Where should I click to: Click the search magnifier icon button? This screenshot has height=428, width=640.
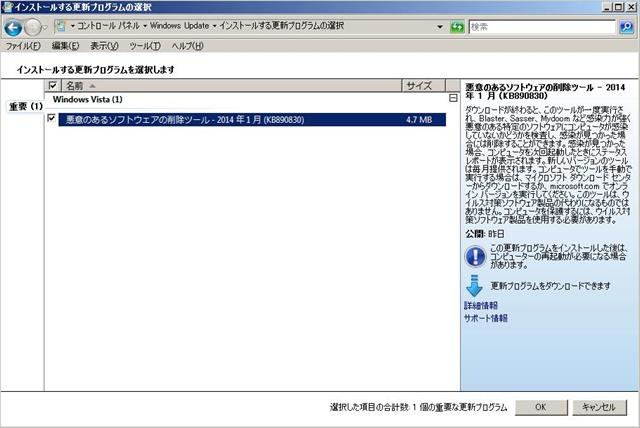coord(626,27)
